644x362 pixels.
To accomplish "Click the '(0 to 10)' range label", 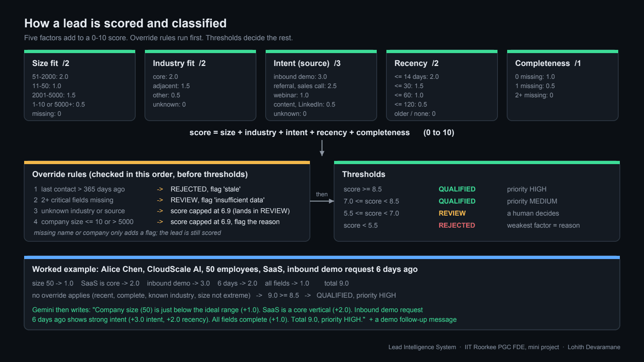I will click(x=439, y=132).
